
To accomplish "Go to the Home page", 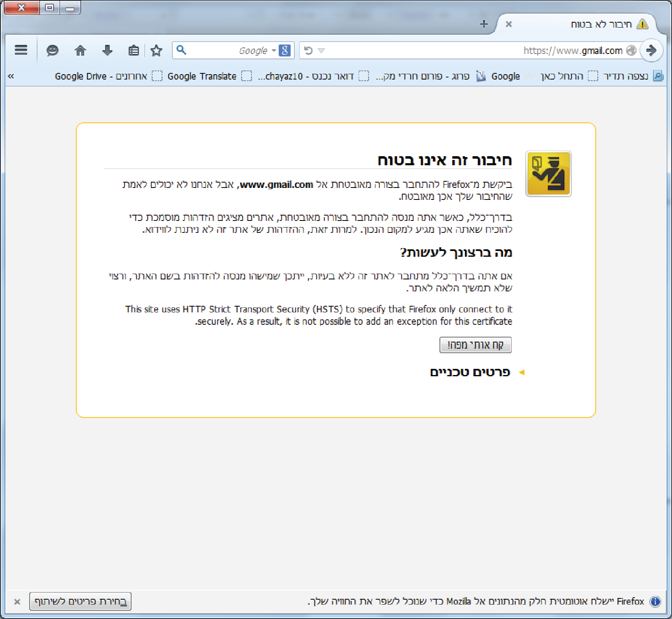I will pos(80,50).
